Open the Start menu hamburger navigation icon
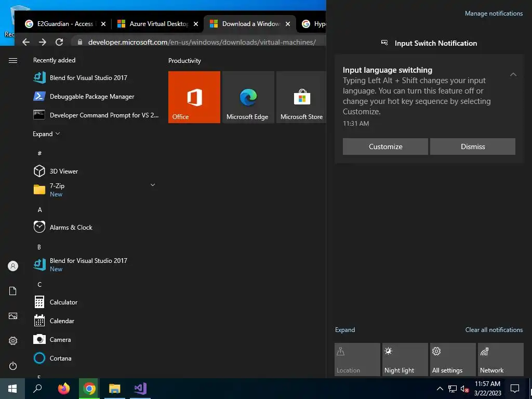The height and width of the screenshot is (399, 532). pos(13,60)
